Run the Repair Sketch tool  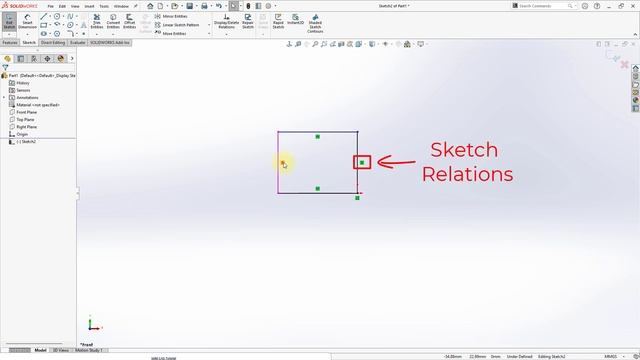248,22
